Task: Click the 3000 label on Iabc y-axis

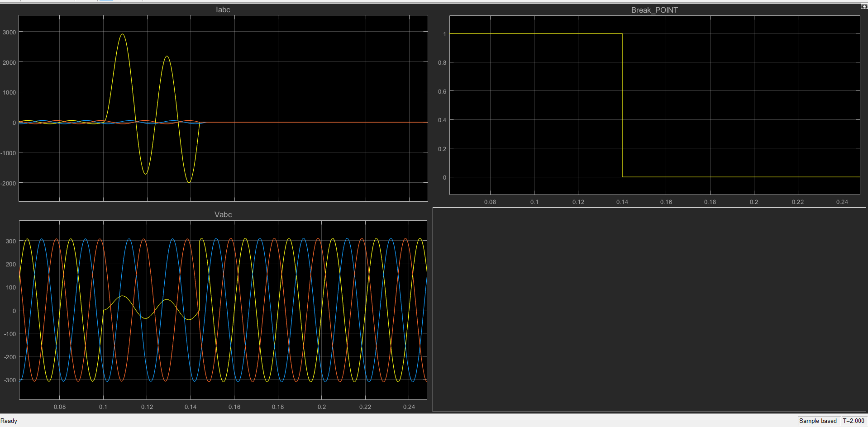Action: pyautogui.click(x=9, y=32)
